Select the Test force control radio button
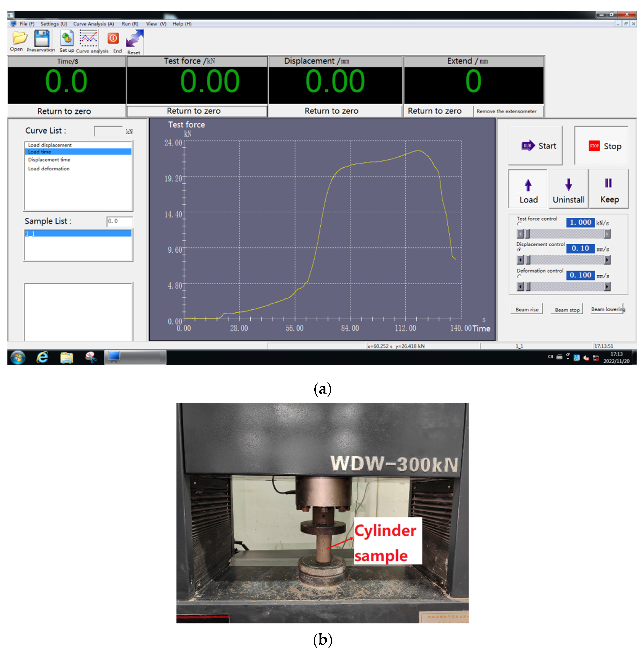The image size is (644, 652). pyautogui.click(x=519, y=224)
